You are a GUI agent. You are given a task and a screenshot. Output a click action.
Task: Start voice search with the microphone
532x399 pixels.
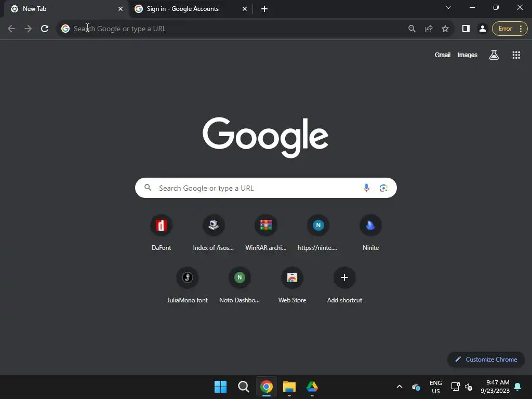(x=366, y=188)
